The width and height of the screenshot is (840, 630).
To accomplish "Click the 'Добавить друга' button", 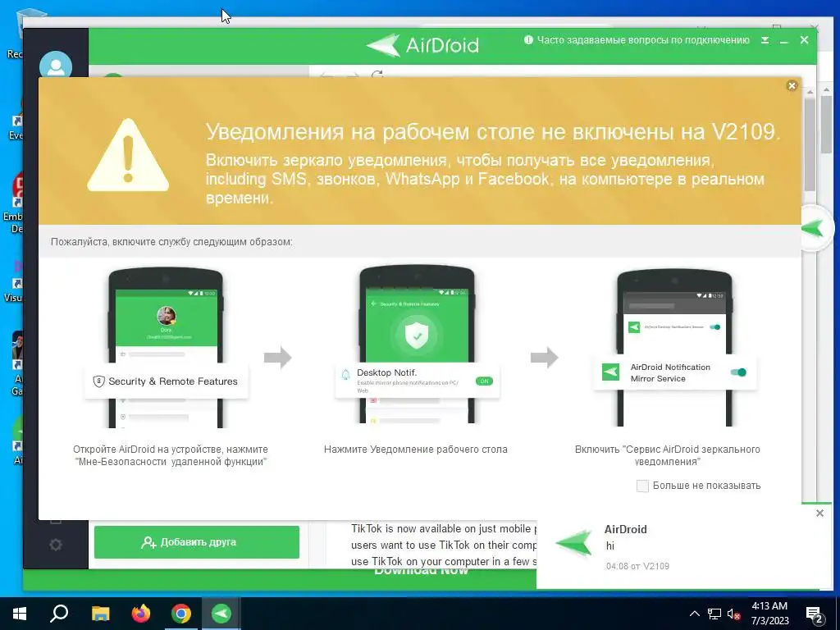I will 197,542.
